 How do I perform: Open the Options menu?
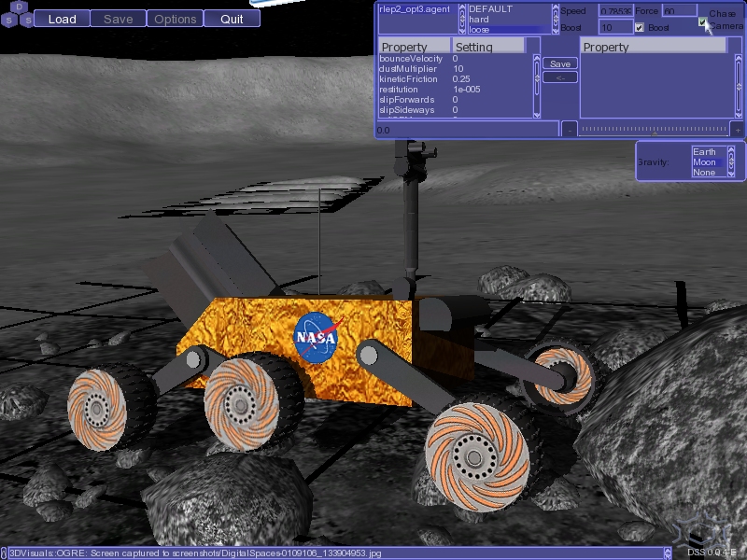click(175, 19)
